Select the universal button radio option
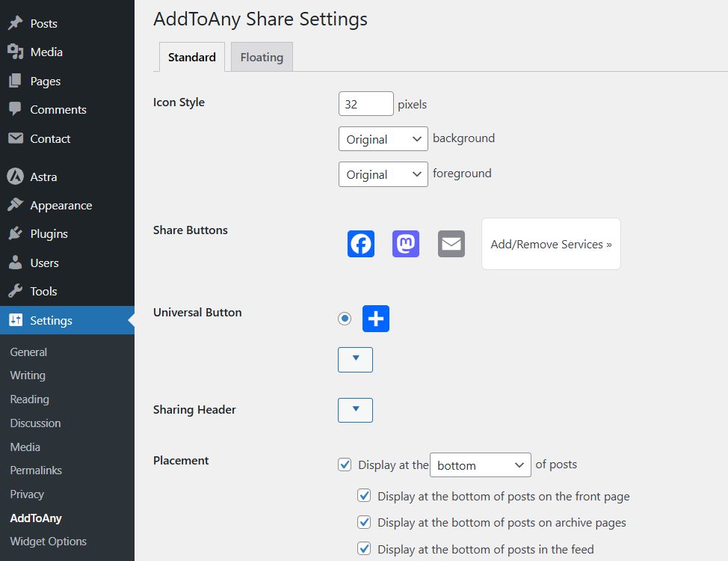Screen dimensions: 728x561 345,319
